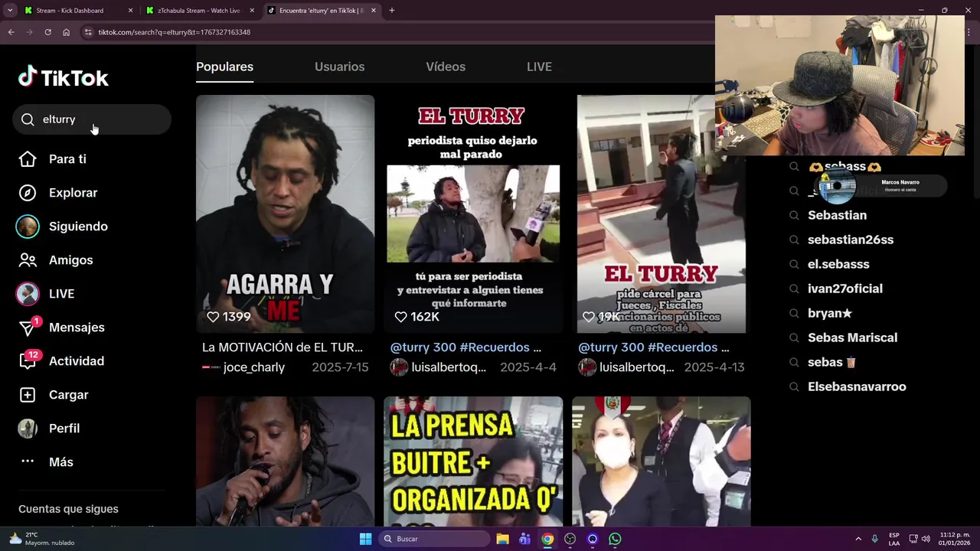Viewport: 980px width, 551px height.
Task: Open Windows Start menu
Action: (365, 539)
